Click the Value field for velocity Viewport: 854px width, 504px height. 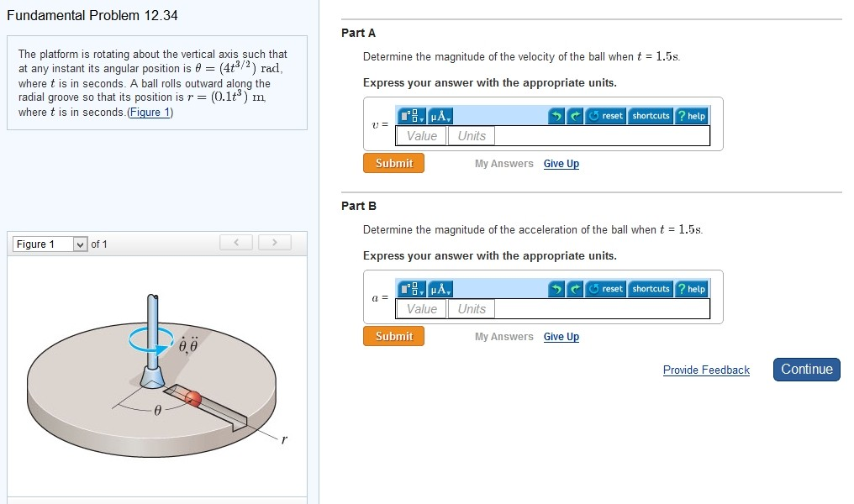422,136
